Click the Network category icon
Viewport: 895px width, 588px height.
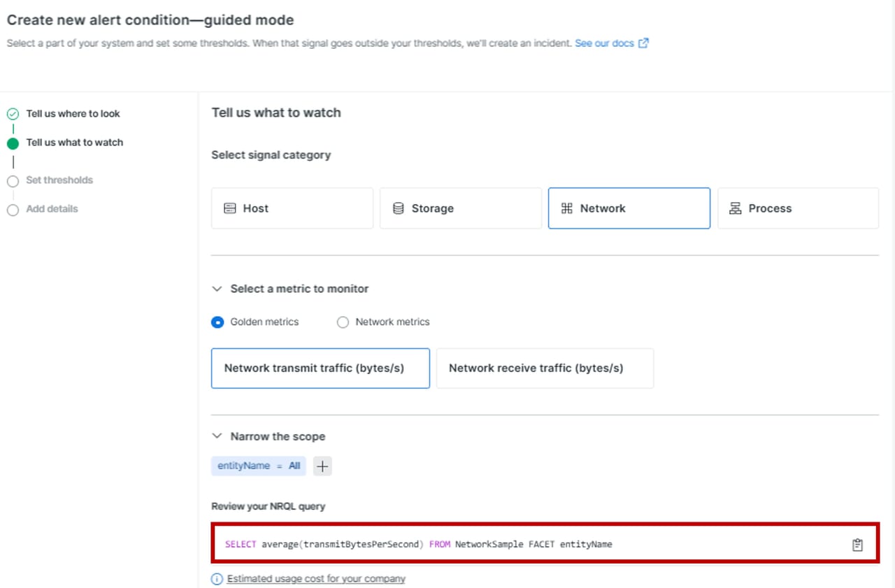tap(567, 208)
